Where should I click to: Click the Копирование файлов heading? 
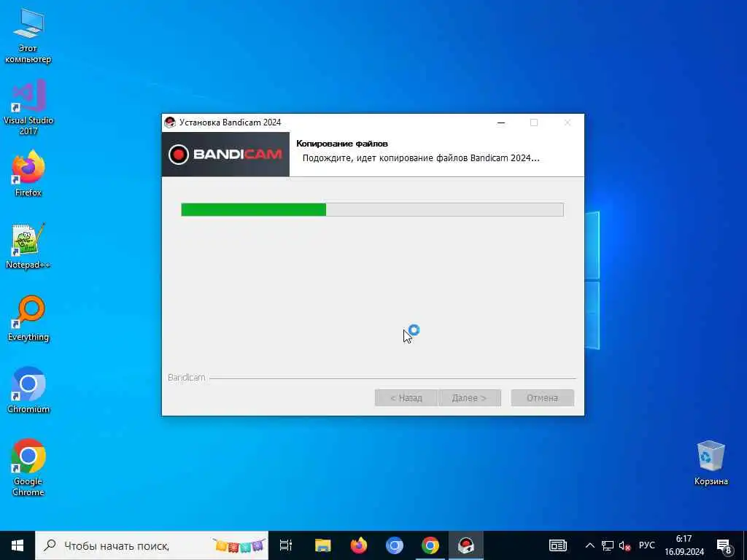(342, 144)
